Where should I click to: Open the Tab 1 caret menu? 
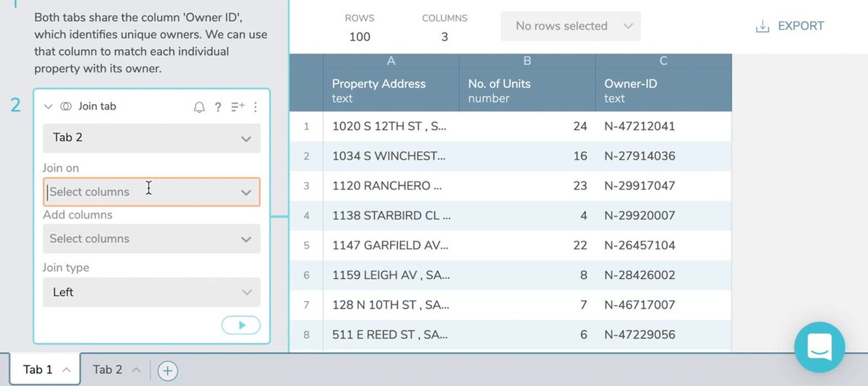click(66, 370)
